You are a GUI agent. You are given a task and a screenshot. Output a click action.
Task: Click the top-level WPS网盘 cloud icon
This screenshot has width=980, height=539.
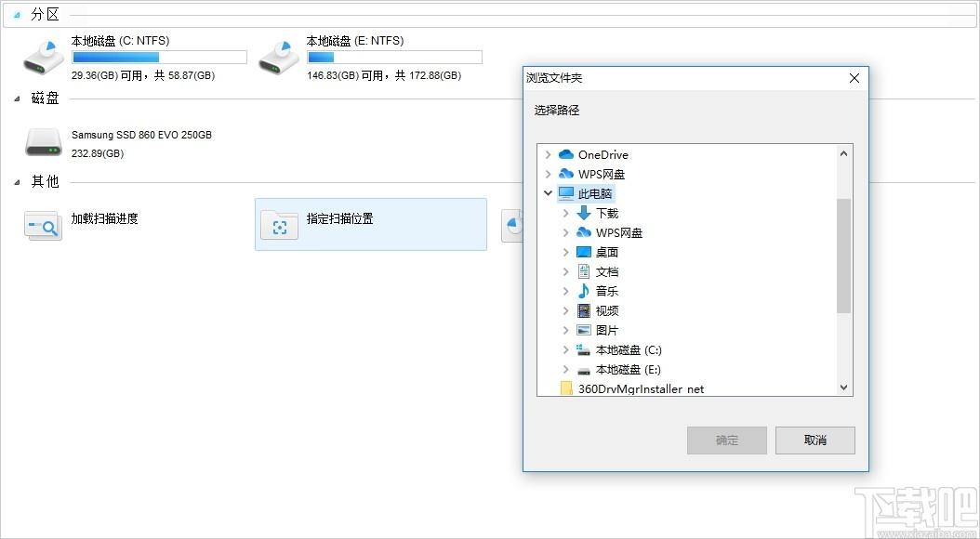click(566, 174)
